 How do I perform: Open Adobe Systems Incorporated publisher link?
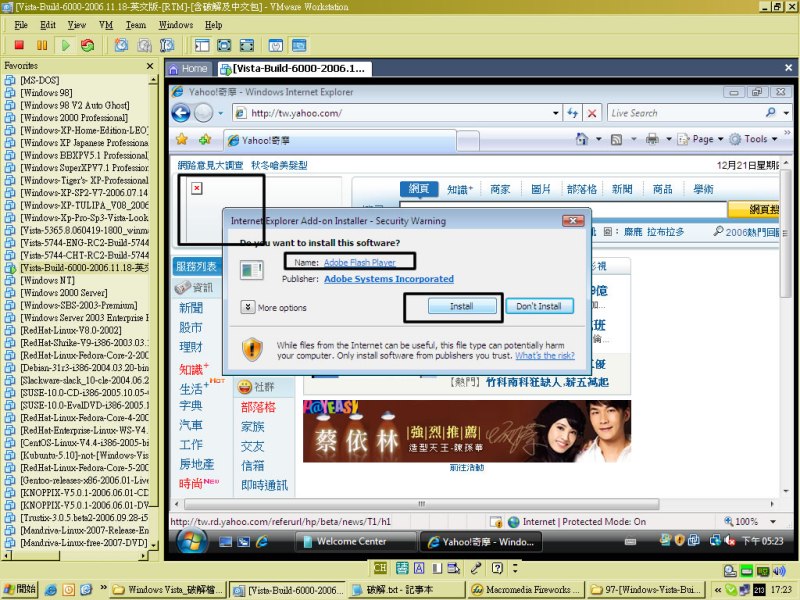coord(389,279)
